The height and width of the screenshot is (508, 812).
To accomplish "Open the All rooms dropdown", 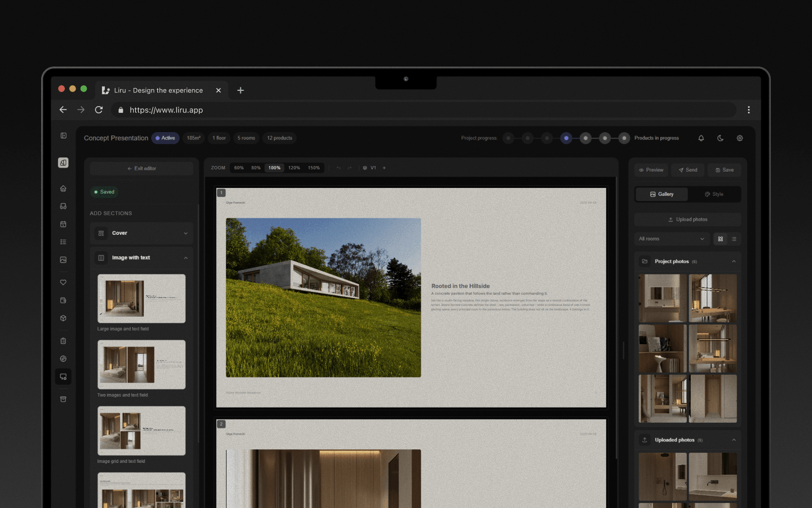I will tap(671, 239).
